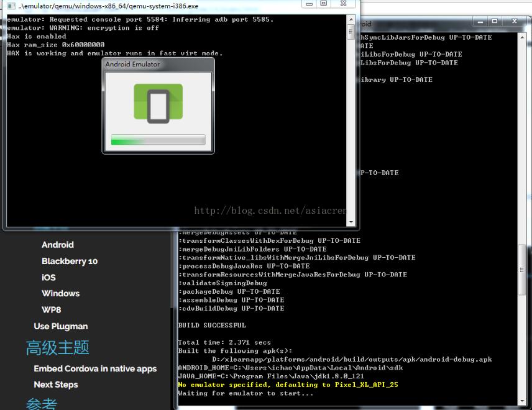
Task: Open the 参考 section heading
Action: pyautogui.click(x=42, y=404)
